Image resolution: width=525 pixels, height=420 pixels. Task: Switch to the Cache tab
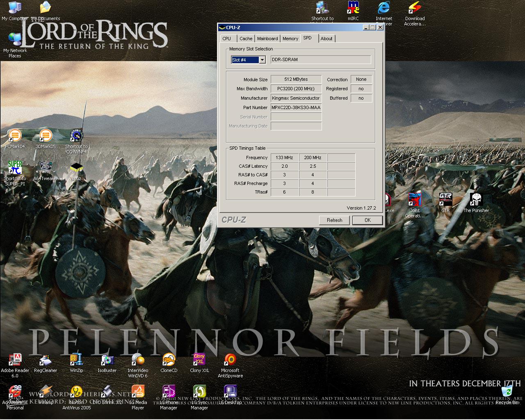click(x=246, y=39)
